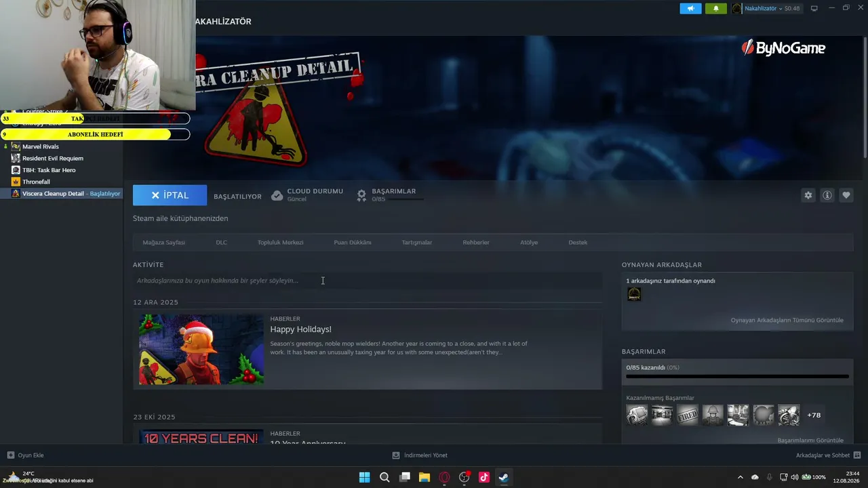868x488 pixels.
Task: Open the +78 more achievements button
Action: click(814, 415)
